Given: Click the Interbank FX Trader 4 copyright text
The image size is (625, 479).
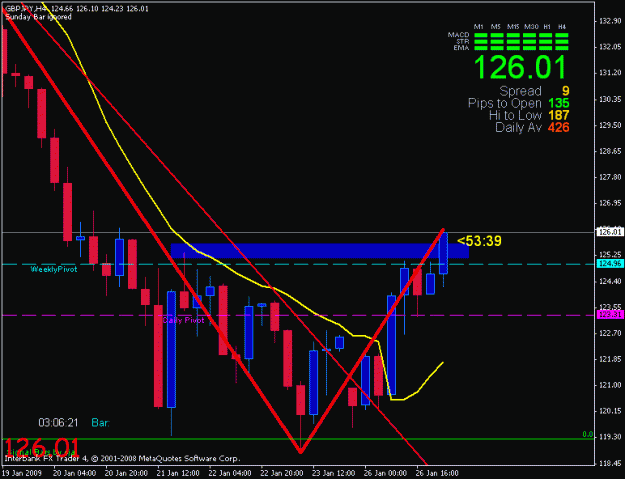Looking at the screenshot, I should (123, 459).
